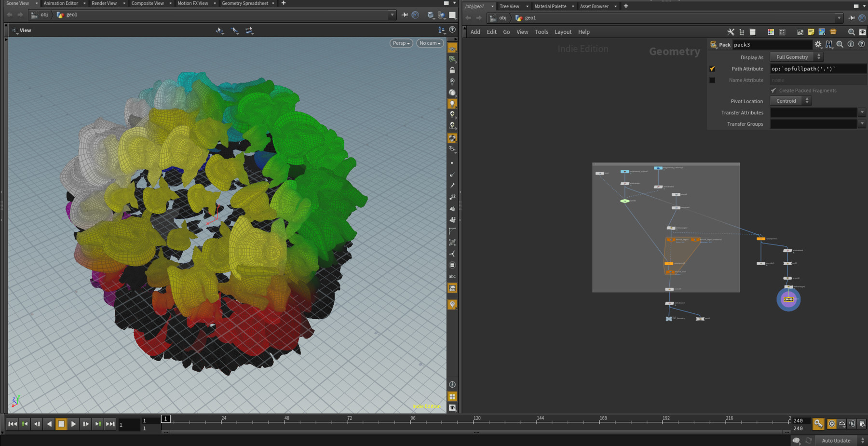Click the sticky note icon in the network toolbar
The height and width of the screenshot is (446, 868).
(811, 32)
